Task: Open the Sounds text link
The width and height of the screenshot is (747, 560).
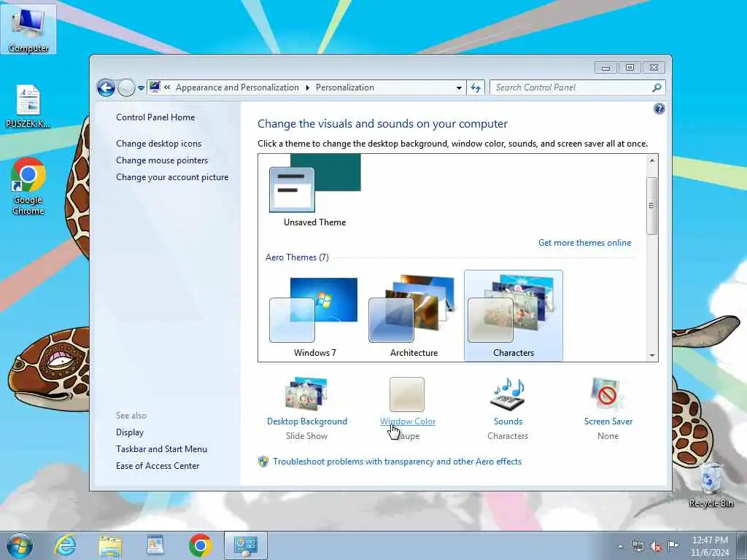Action: (x=508, y=421)
